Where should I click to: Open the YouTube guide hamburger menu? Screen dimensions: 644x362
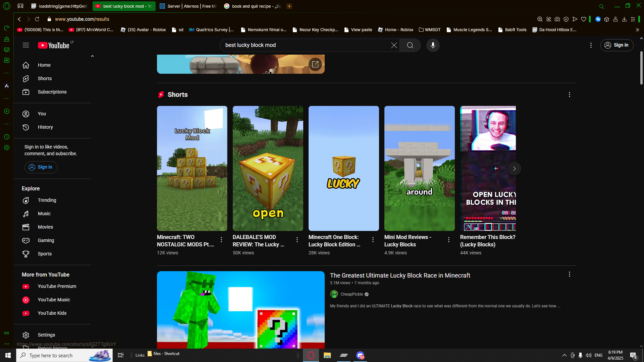(x=26, y=45)
